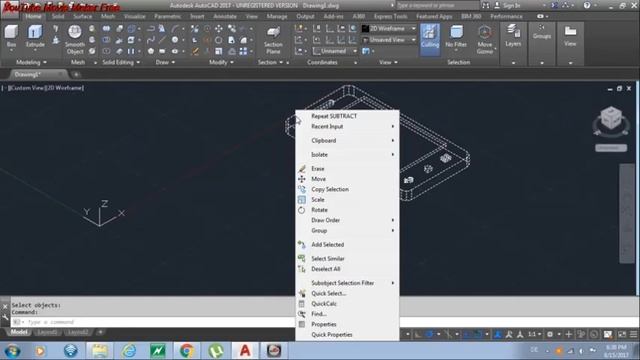
Task: Click the Array icon in Modify panel
Action: (243, 51)
